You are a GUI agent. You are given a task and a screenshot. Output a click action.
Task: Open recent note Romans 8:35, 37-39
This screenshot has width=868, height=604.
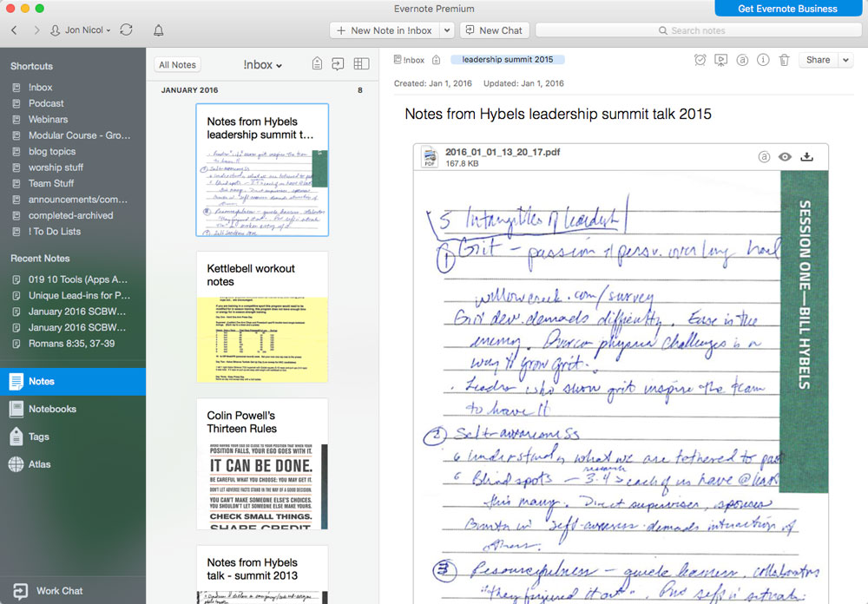pyautogui.click(x=73, y=344)
